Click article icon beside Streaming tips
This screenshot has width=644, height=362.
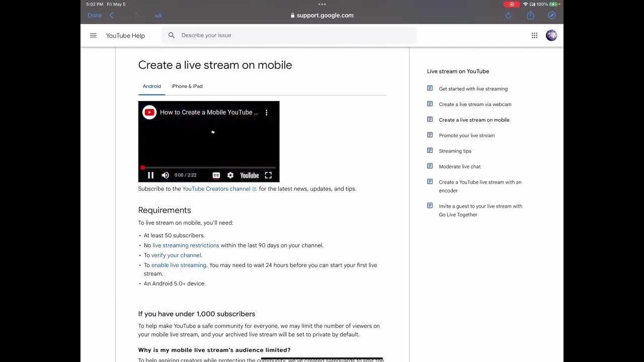click(430, 150)
